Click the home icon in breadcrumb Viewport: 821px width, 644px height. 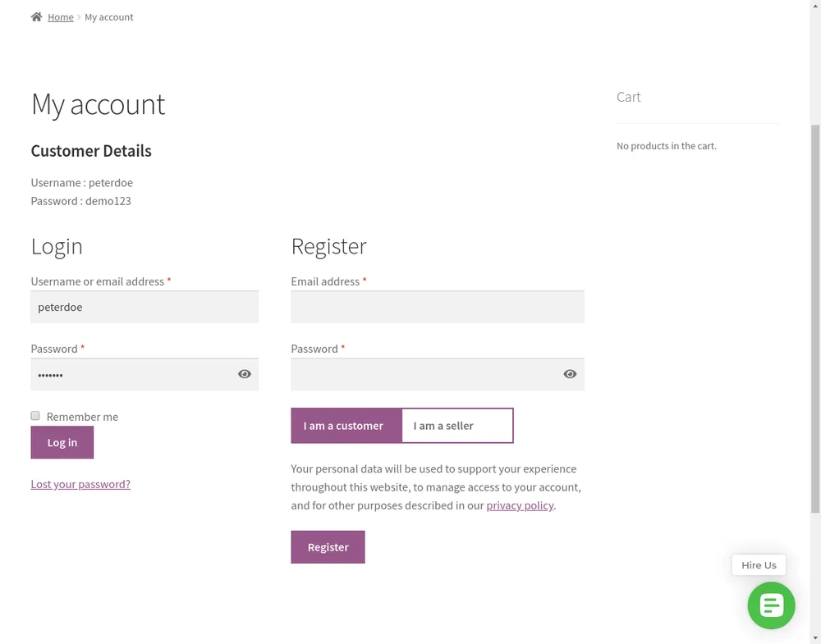point(36,16)
